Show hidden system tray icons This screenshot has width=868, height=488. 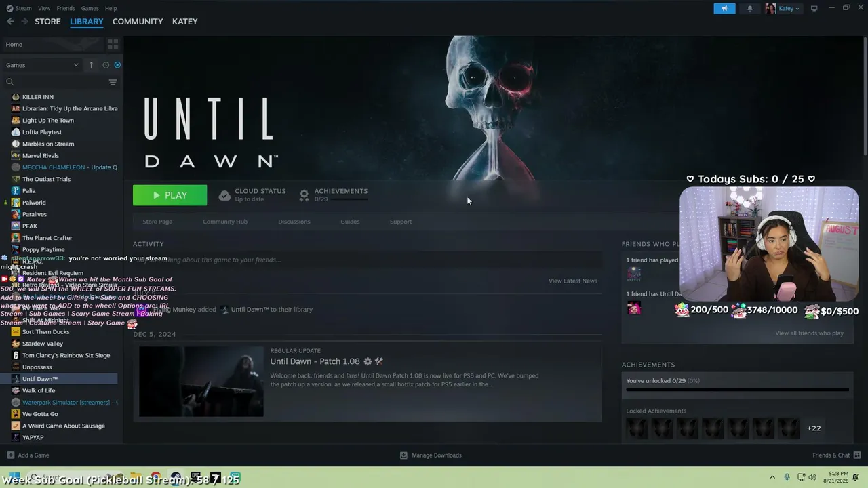coord(772,477)
